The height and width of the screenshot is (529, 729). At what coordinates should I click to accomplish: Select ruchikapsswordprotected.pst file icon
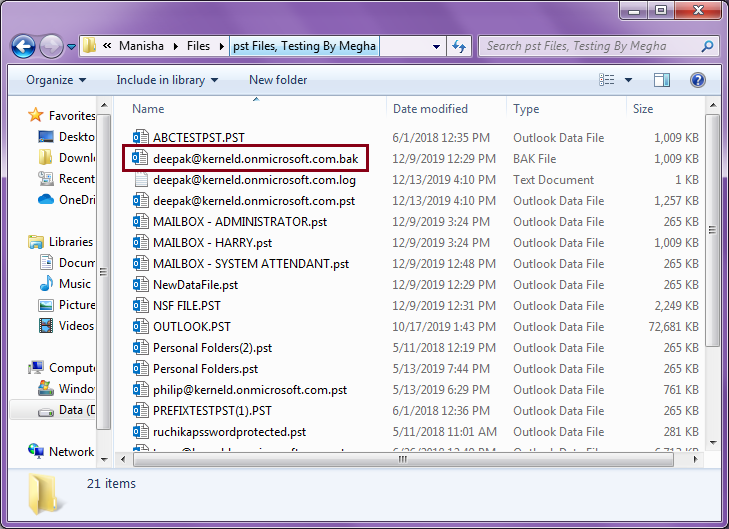140,431
